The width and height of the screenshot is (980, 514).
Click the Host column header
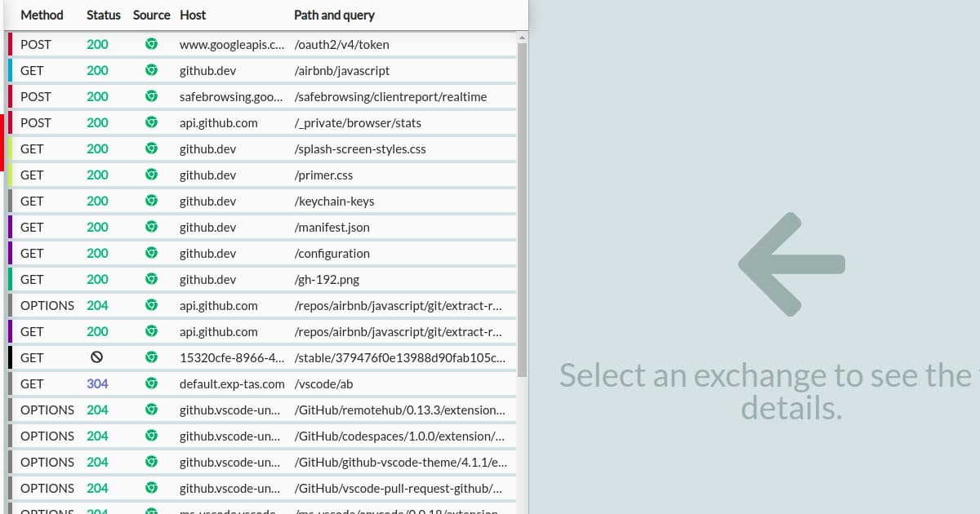point(193,15)
